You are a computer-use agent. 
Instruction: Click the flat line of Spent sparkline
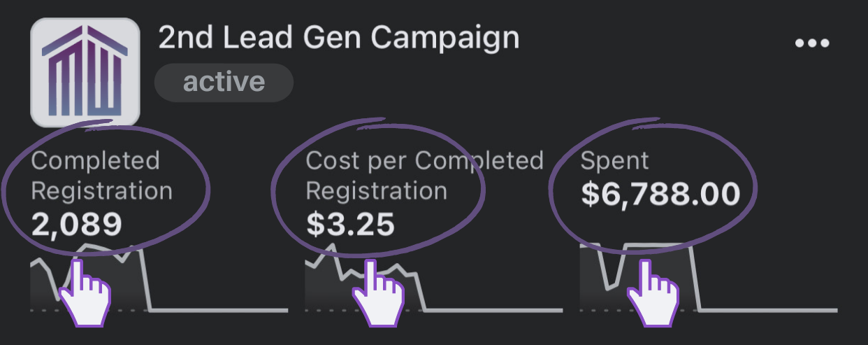768,309
